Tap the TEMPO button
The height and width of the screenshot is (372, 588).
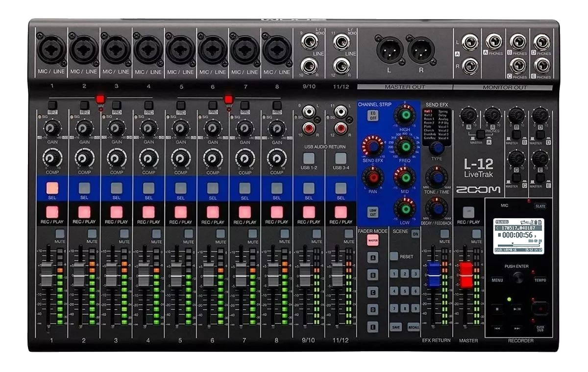tap(540, 280)
